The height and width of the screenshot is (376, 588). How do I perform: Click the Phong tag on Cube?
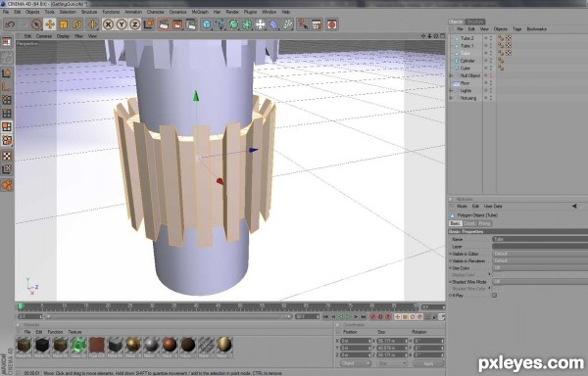click(501, 69)
